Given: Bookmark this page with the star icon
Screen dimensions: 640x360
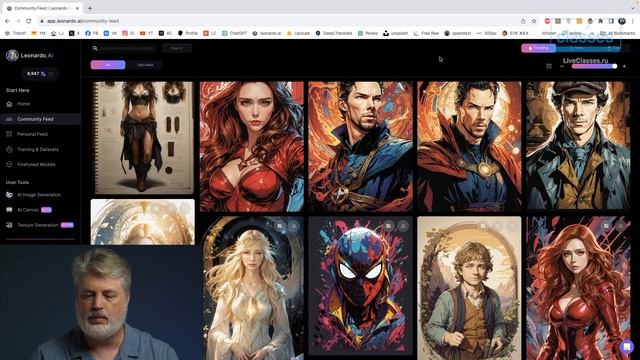Looking at the screenshot, I should point(533,21).
